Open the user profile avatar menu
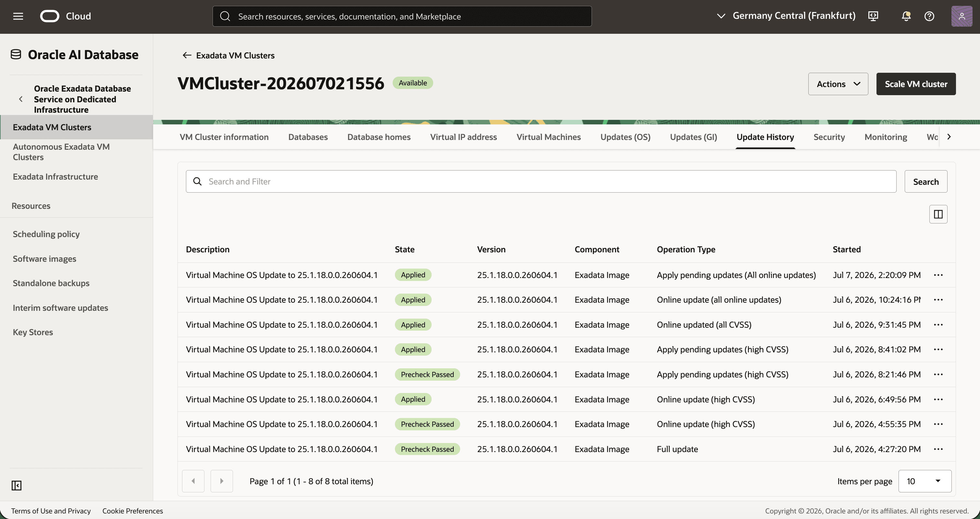980x519 pixels. coord(962,16)
